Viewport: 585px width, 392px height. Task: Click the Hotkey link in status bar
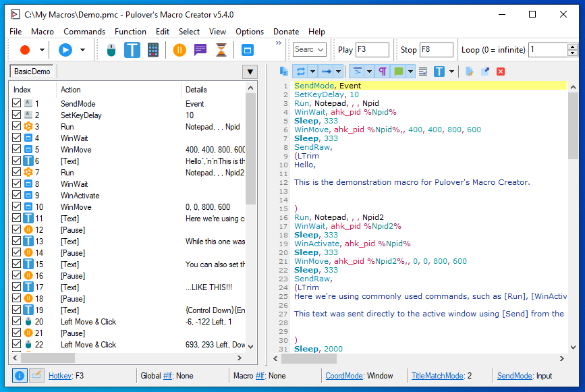point(60,376)
